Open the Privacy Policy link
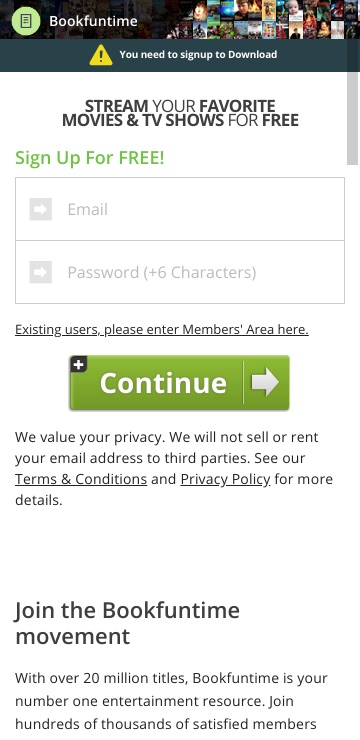 click(x=226, y=479)
